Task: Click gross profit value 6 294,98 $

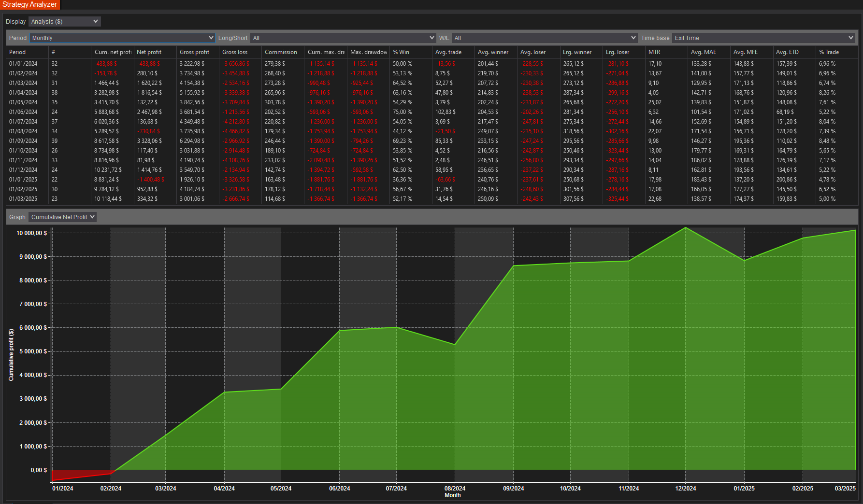Action: pyautogui.click(x=192, y=141)
